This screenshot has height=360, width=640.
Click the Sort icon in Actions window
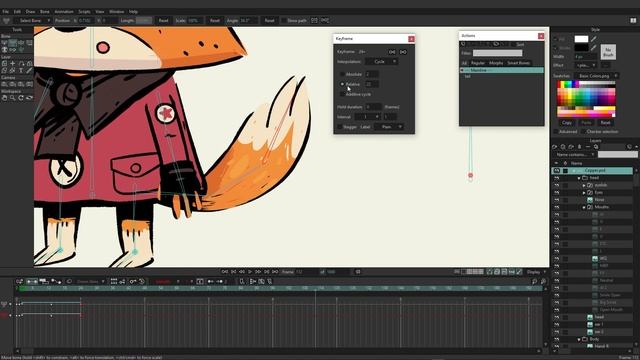click(x=520, y=44)
